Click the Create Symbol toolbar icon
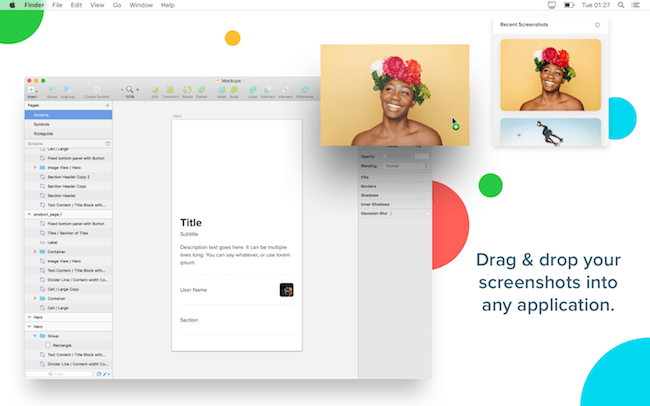650x406 pixels. click(x=97, y=90)
